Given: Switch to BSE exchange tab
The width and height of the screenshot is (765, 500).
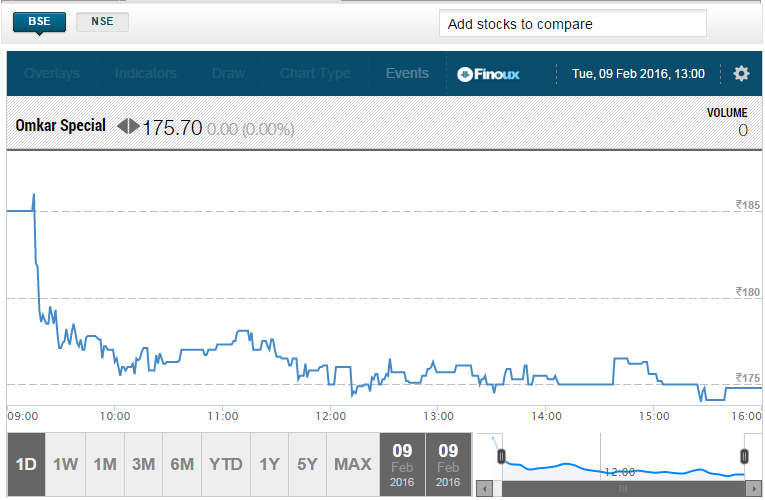Looking at the screenshot, I should point(40,22).
